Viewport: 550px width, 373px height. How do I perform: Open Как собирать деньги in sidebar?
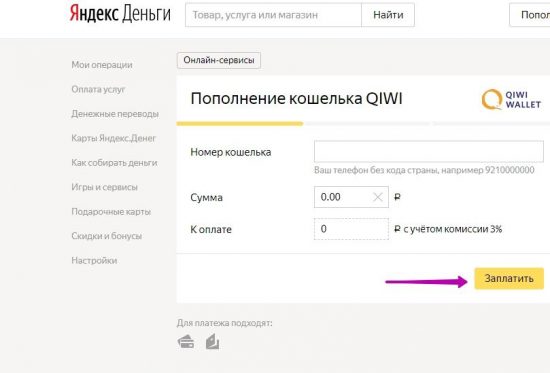click(x=114, y=163)
